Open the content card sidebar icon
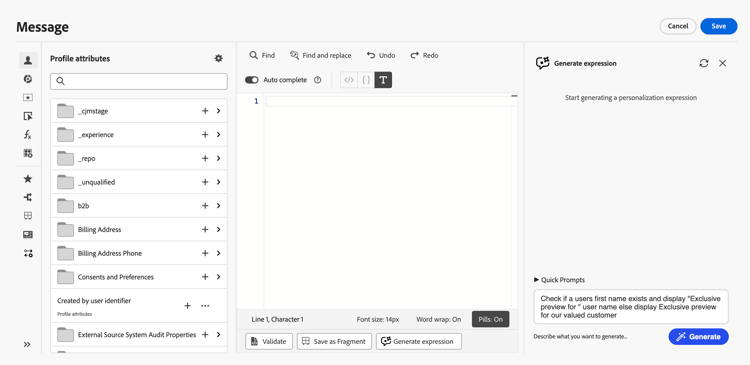750x365 pixels. 28,234
